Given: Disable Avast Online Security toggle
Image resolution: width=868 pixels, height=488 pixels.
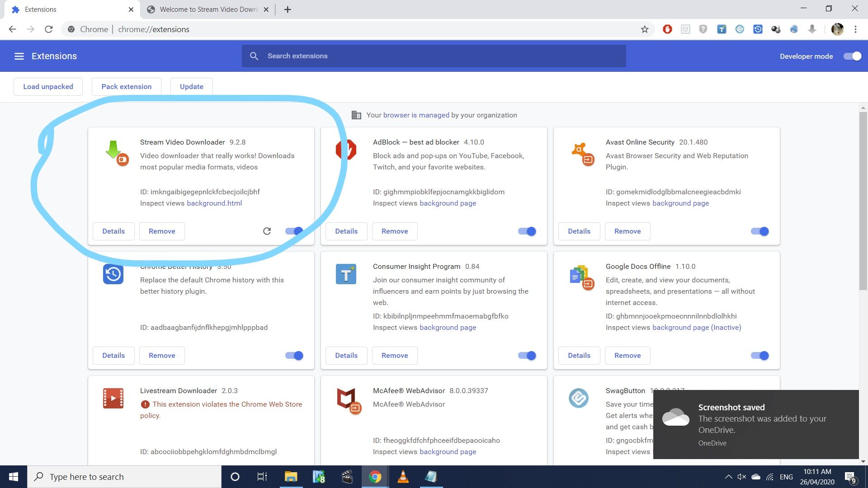Looking at the screenshot, I should 760,231.
